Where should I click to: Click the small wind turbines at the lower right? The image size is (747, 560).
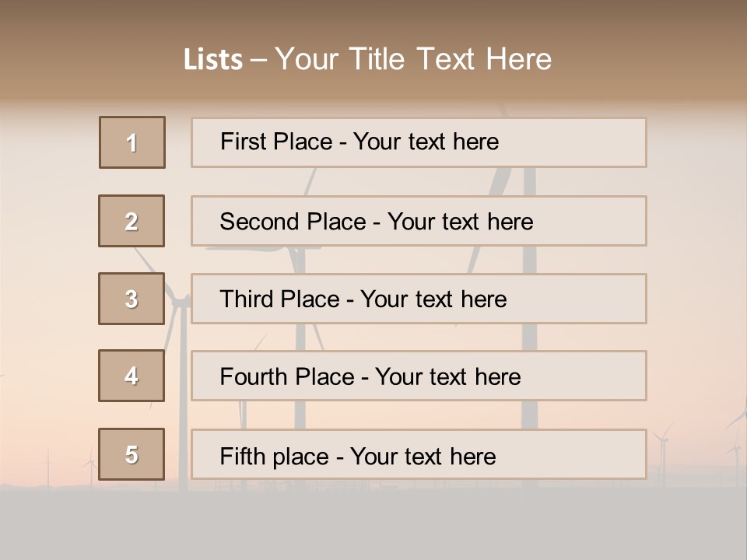663,451
